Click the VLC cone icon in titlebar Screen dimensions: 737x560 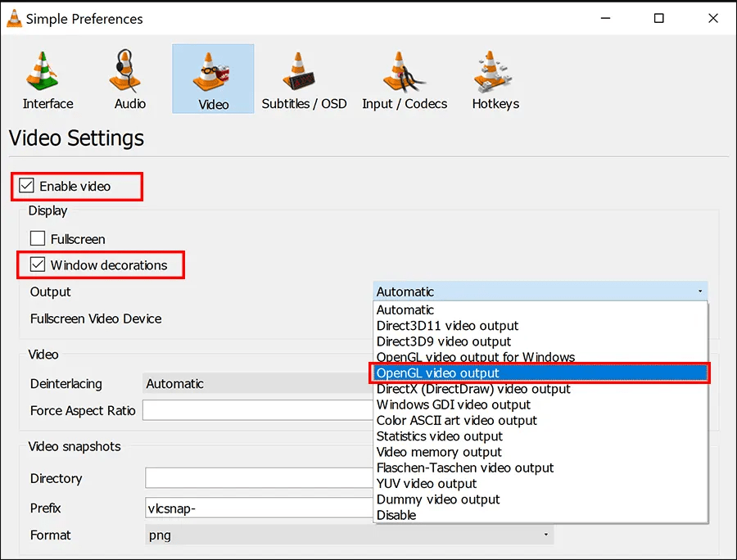click(13, 17)
